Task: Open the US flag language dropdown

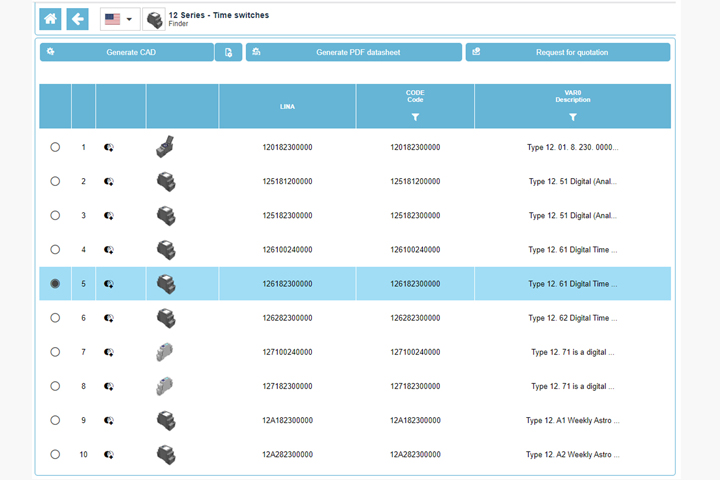Action: pos(120,19)
